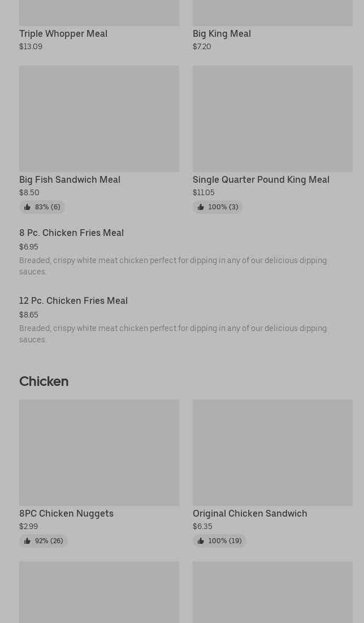
Task: Open the Original Chicken Sandwich image
Action: [x=272, y=453]
